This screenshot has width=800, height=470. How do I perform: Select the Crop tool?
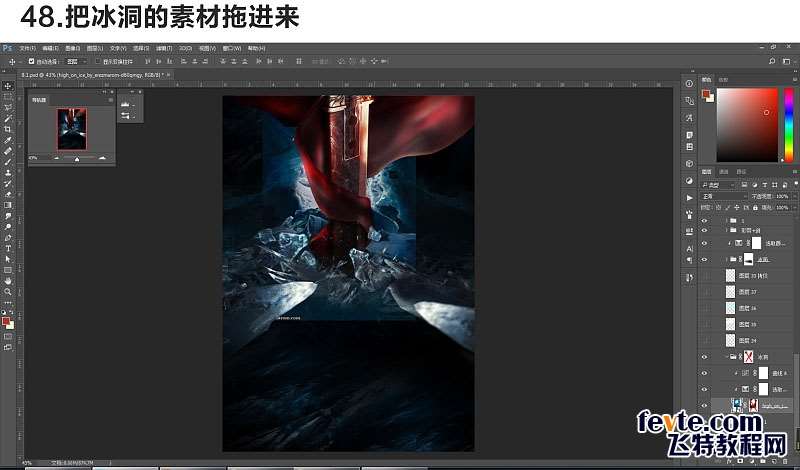(x=8, y=129)
